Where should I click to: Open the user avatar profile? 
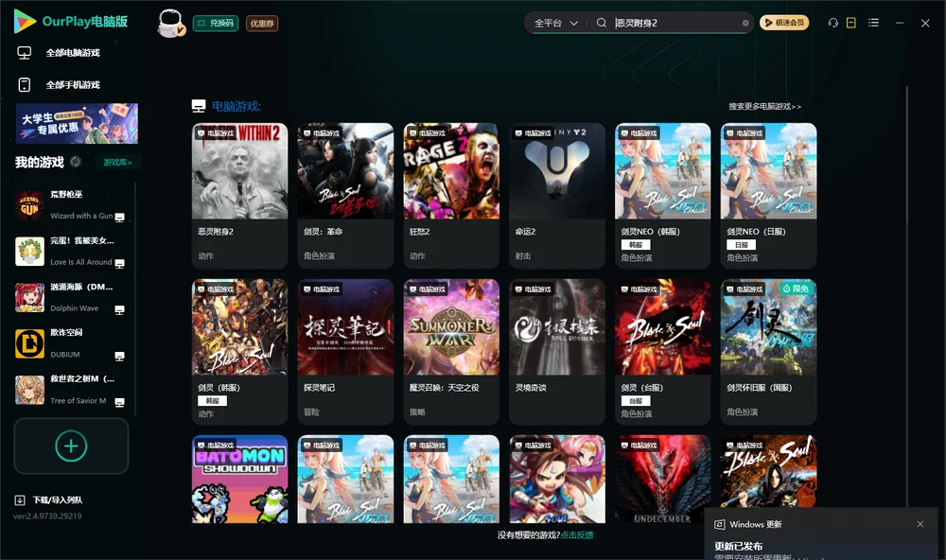[x=170, y=23]
